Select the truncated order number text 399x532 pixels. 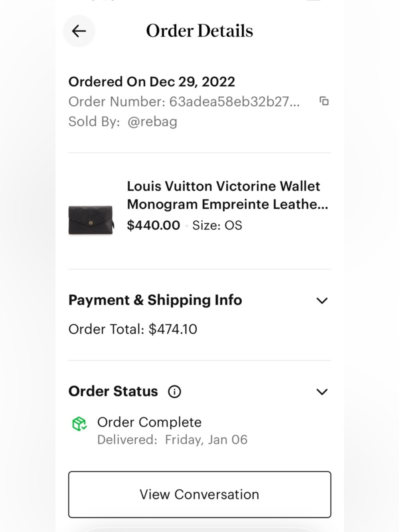pyautogui.click(x=235, y=101)
